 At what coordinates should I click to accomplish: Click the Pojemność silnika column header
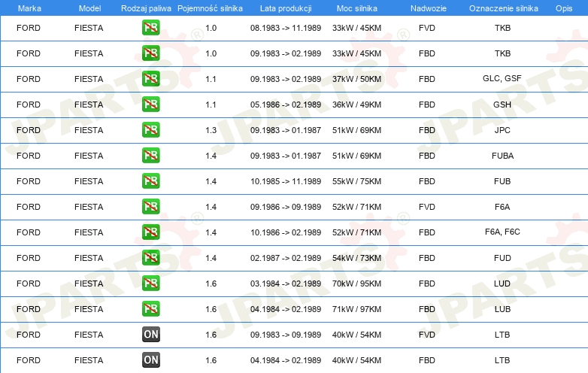pyautogui.click(x=210, y=8)
